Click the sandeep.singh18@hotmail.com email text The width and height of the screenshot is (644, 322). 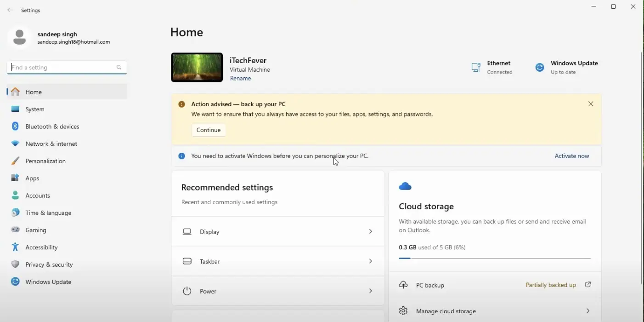point(73,42)
